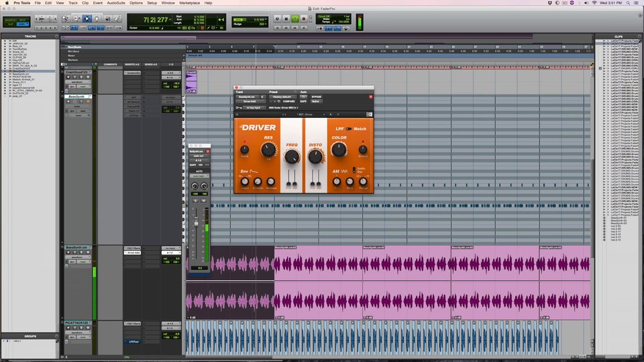Image resolution: width=644 pixels, height=362 pixels.
Task: Click the COMPARE button in Driver plug-in
Action: 289,101
